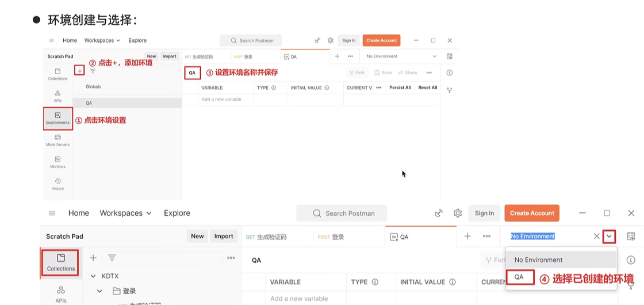The image size is (644, 305).
Task: Open APIs in upper window sidebar
Action: [57, 96]
